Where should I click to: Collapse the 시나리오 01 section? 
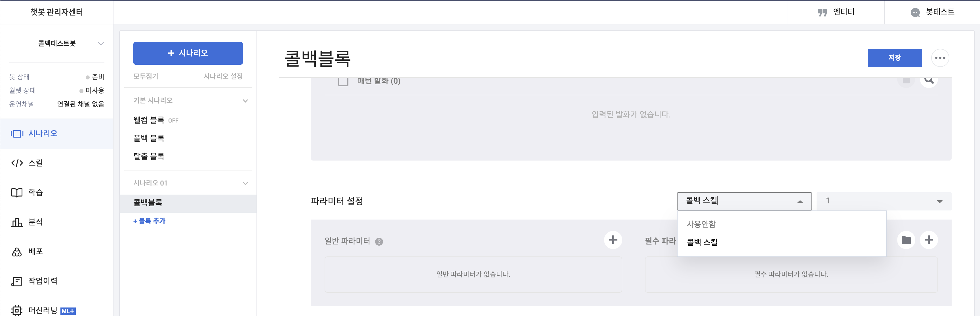pos(245,183)
